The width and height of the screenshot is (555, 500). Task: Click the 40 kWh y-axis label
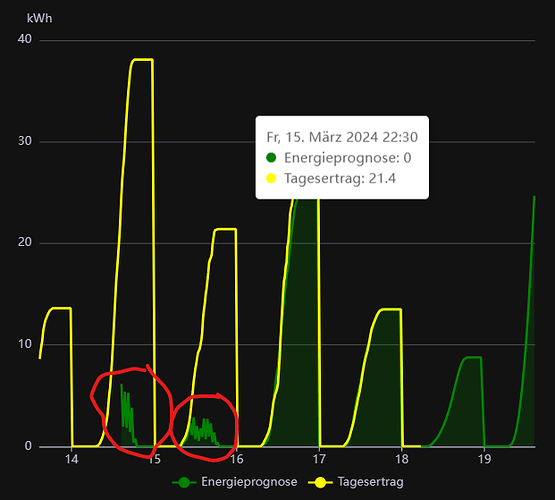25,39
